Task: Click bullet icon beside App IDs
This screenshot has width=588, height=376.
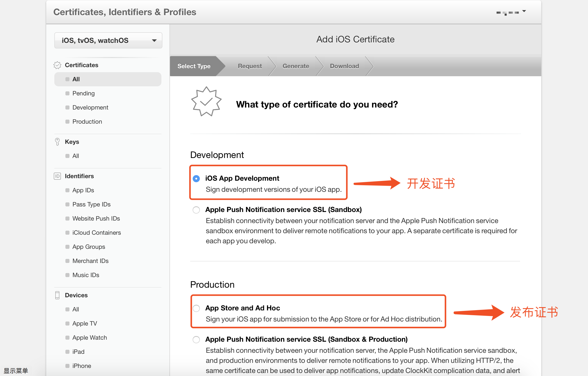Action: point(67,190)
